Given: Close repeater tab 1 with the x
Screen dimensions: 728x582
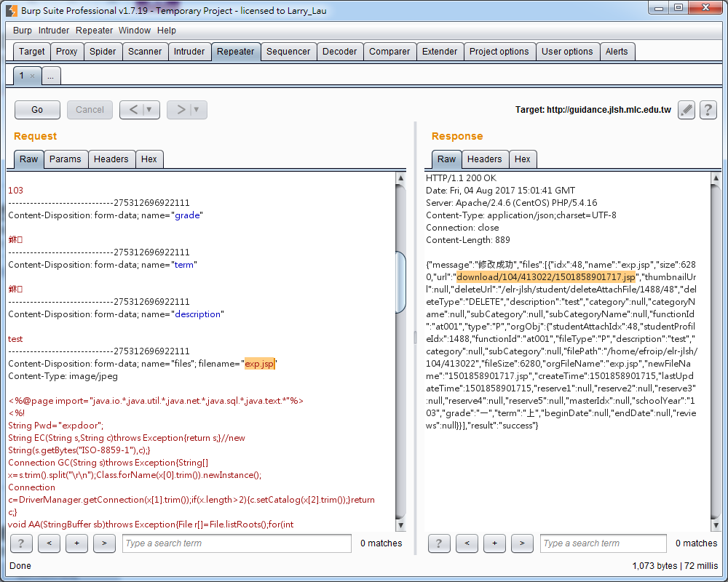Looking at the screenshot, I should click(32, 76).
